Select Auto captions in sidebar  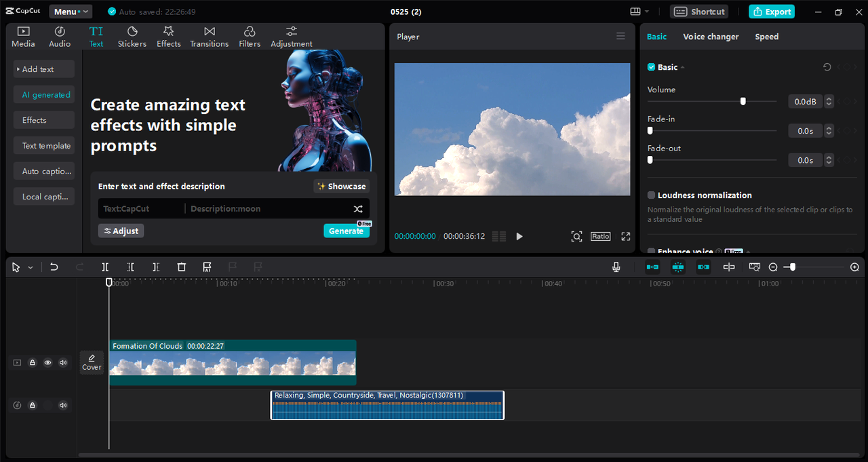pyautogui.click(x=44, y=171)
